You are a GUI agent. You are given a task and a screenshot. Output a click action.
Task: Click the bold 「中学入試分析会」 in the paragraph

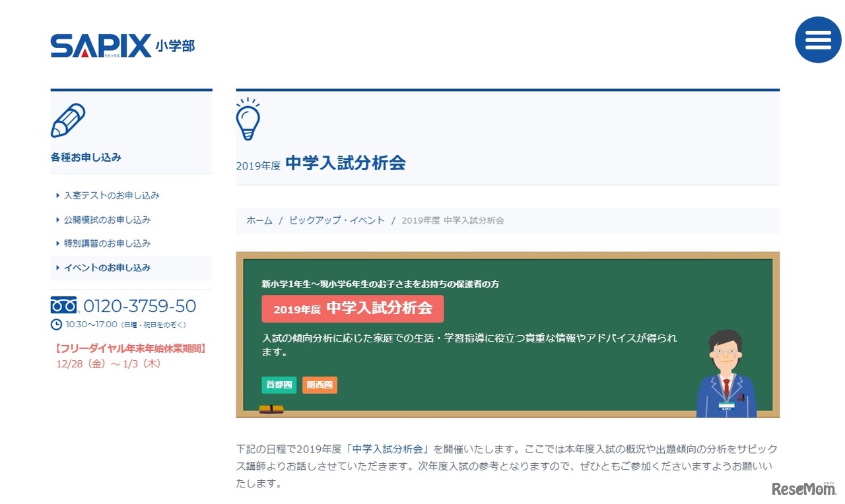coord(388,449)
